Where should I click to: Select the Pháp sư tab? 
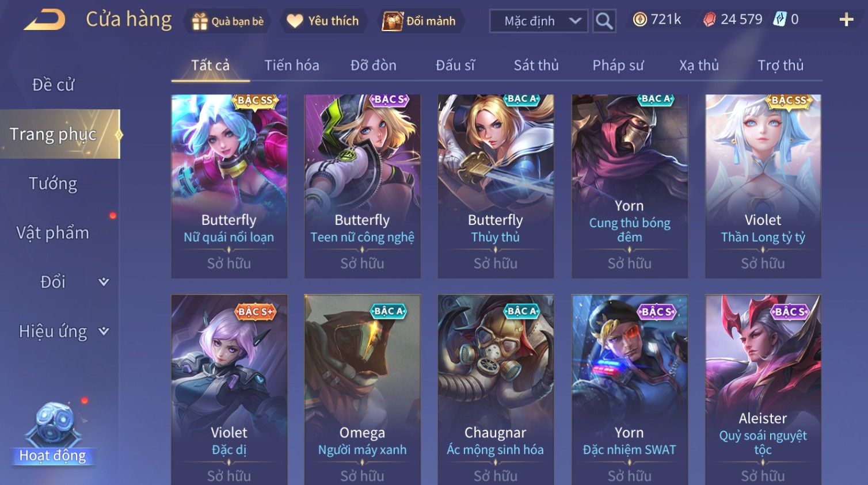[618, 66]
